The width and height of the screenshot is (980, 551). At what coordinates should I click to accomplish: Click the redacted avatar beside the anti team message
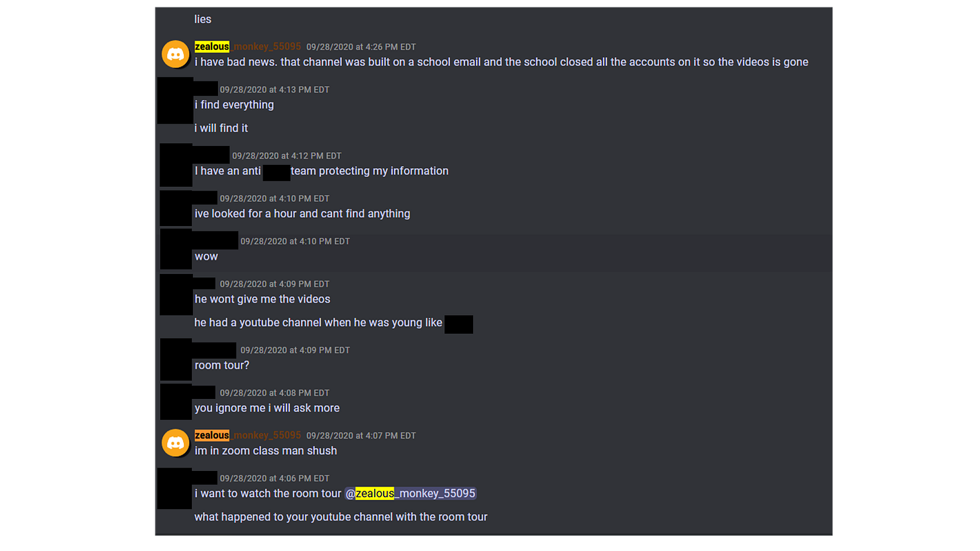(x=176, y=165)
